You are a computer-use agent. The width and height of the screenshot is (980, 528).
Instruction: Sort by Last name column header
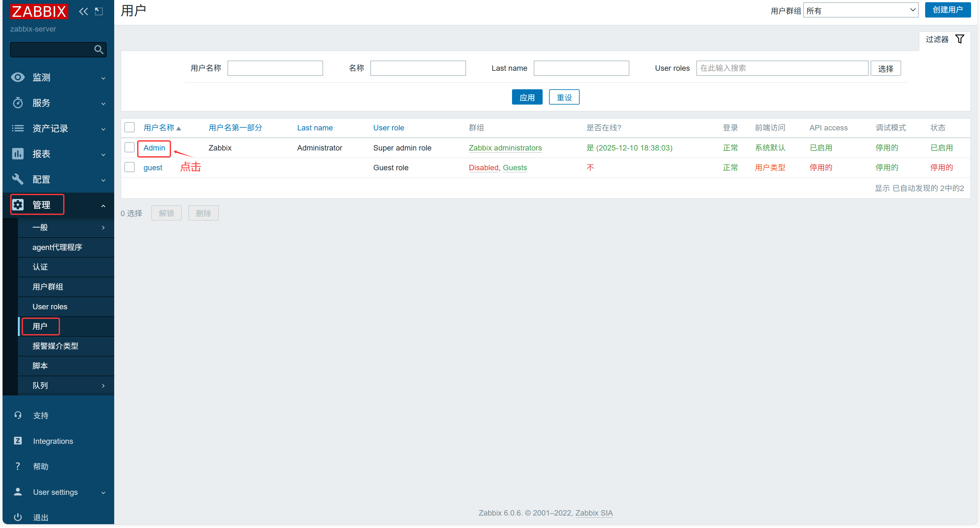(315, 128)
